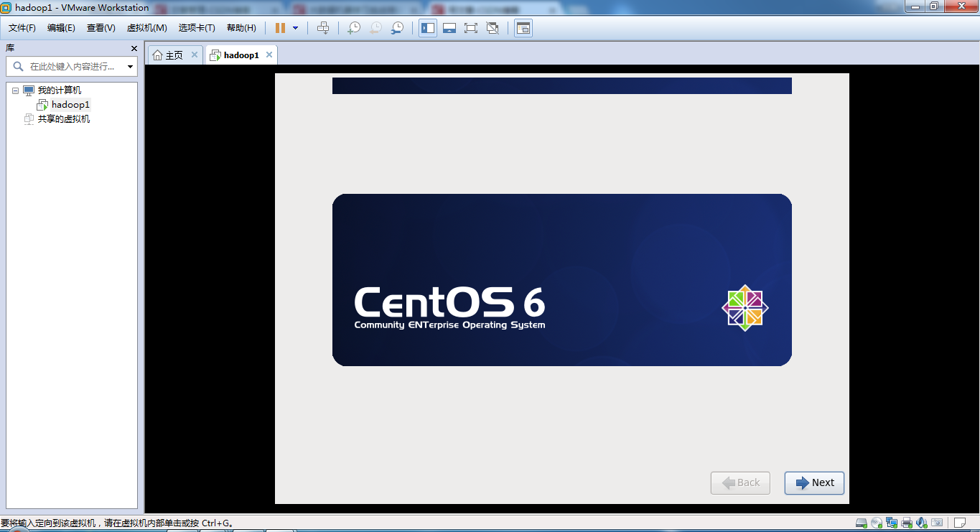The width and height of the screenshot is (980, 532).
Task: Enter full screen mode from toolbar
Action: [x=471, y=28]
